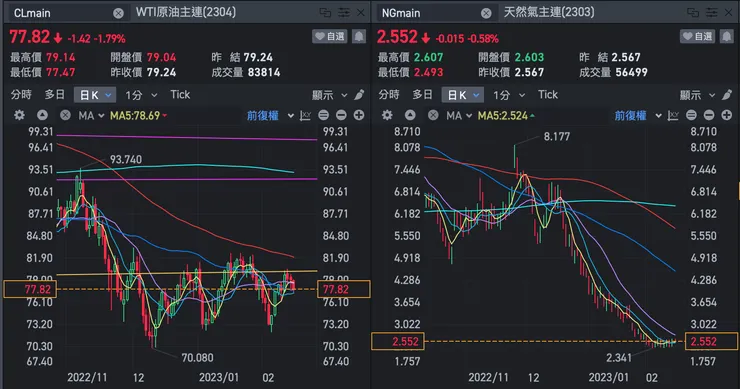The image size is (740, 389).
Task: Set price alert bell for WTI crude
Action: pos(359,36)
